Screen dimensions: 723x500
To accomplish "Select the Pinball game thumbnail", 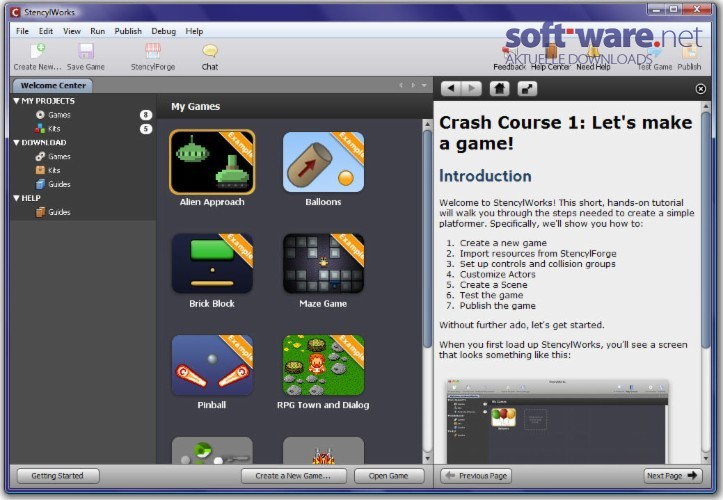I will (x=212, y=365).
